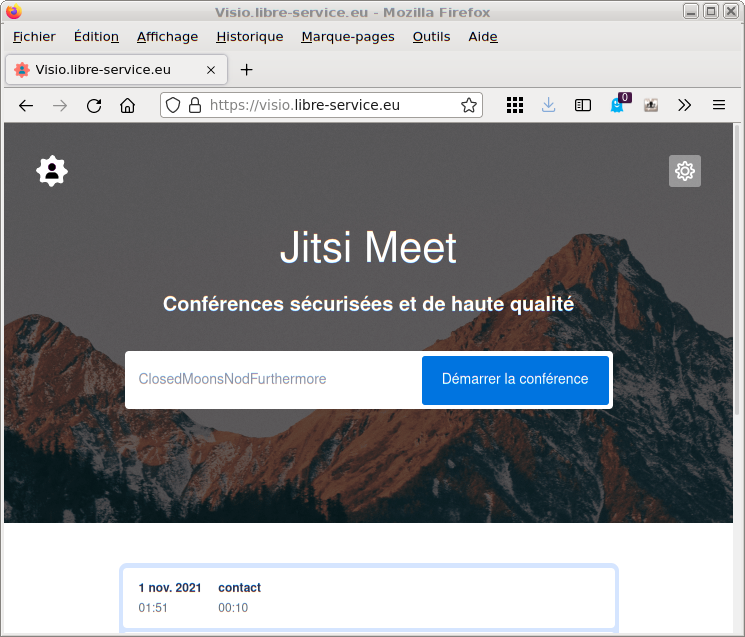Open the downloads panel
Image resolution: width=745 pixels, height=637 pixels.
[x=548, y=105]
